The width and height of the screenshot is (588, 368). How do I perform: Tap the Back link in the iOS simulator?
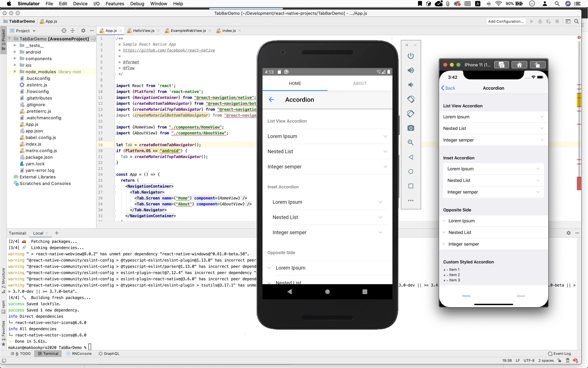coord(448,88)
